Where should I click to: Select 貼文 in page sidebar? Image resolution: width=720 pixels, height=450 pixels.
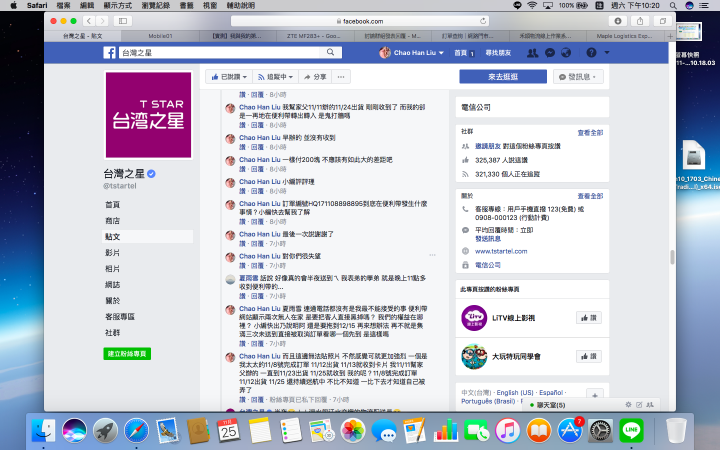click(x=147, y=236)
